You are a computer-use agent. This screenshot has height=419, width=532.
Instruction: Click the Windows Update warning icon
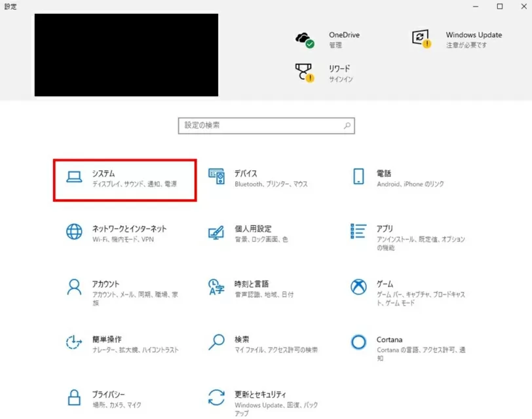(421, 39)
